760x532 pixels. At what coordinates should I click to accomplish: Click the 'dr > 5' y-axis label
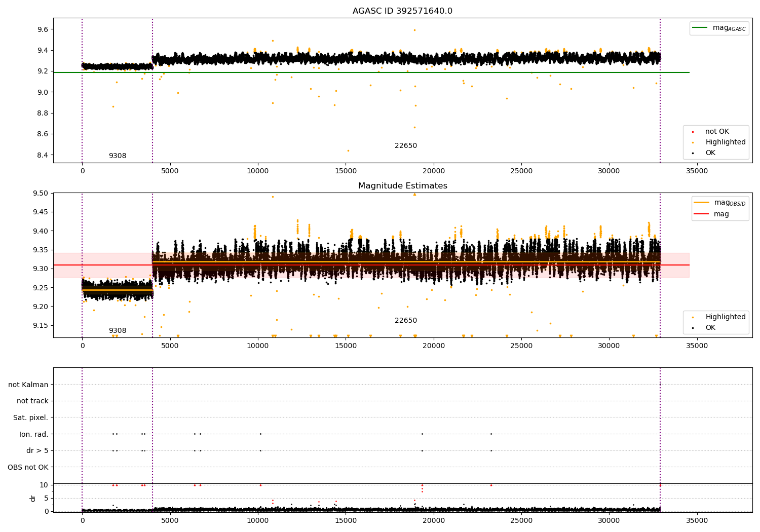pos(37,451)
